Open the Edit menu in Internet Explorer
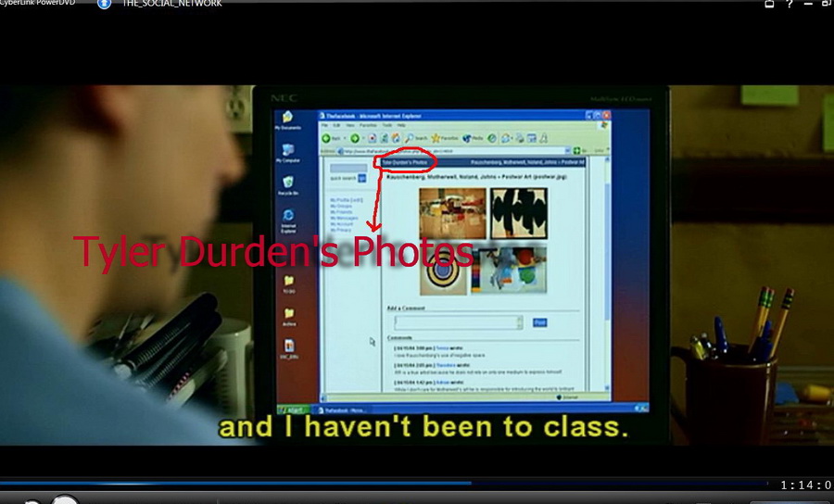This screenshot has width=834, height=504. [x=336, y=125]
